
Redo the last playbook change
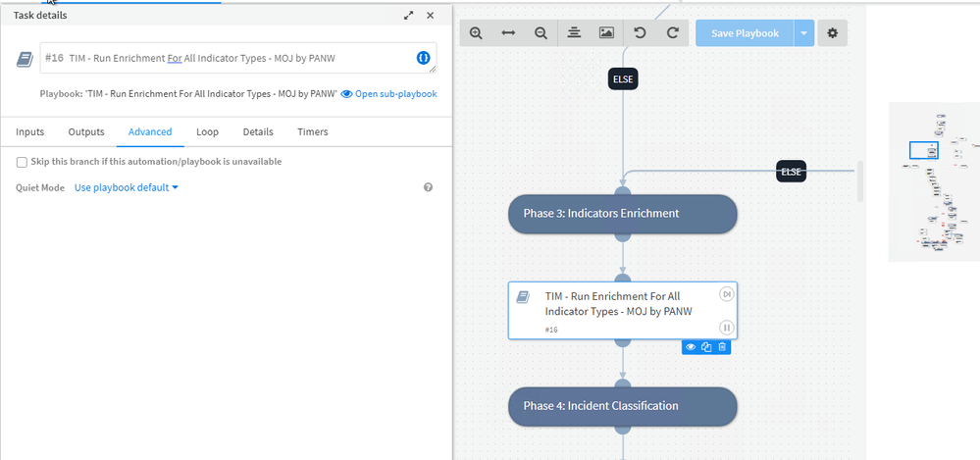(673, 33)
